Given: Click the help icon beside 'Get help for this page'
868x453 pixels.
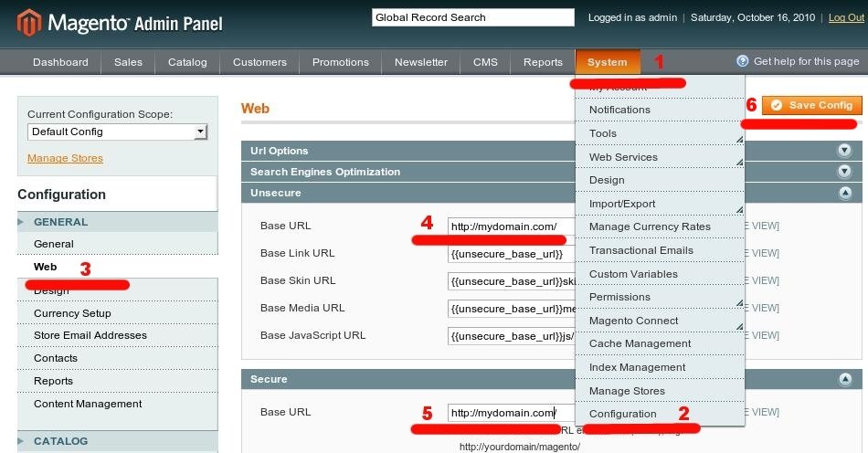Looking at the screenshot, I should point(743,61).
